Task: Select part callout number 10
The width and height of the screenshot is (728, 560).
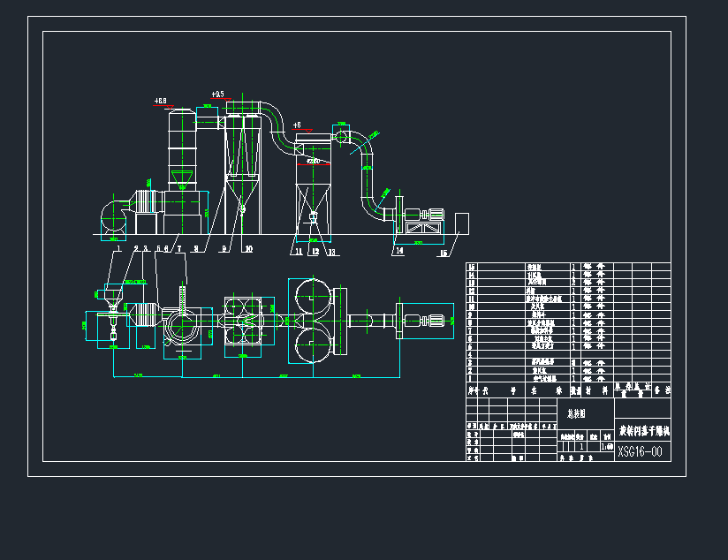Action: pyautogui.click(x=248, y=250)
